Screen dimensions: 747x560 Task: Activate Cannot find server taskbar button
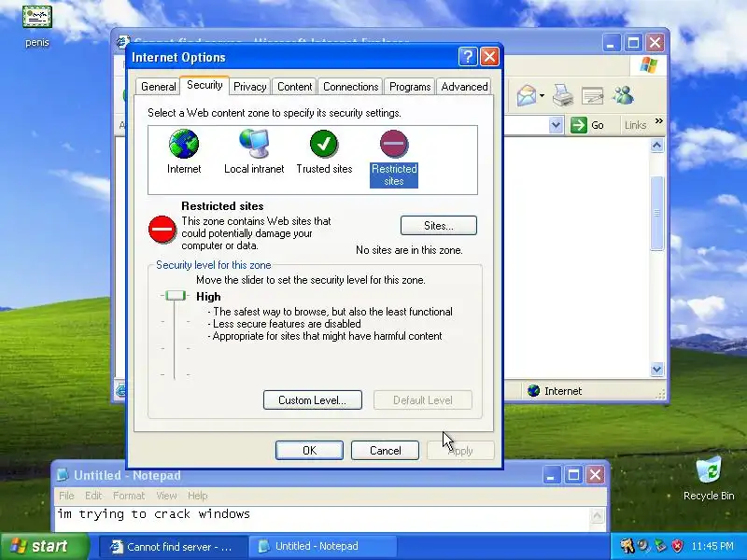[173, 546]
